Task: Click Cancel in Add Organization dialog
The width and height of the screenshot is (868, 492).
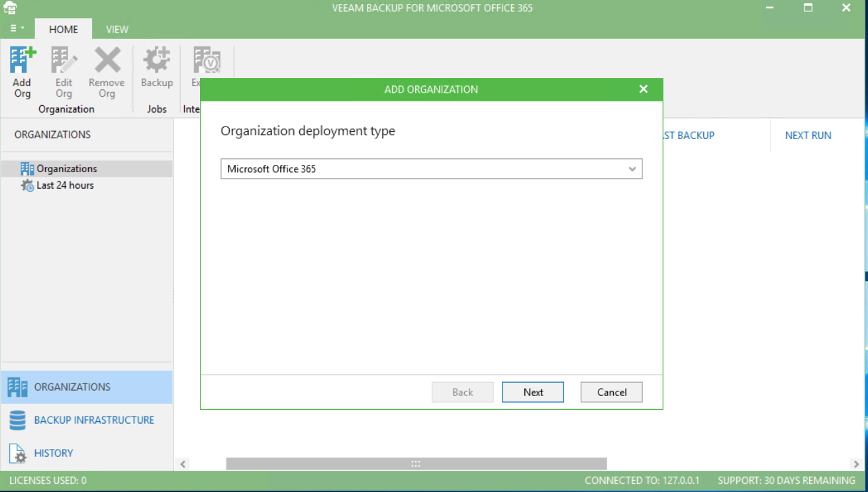Action: (x=612, y=392)
